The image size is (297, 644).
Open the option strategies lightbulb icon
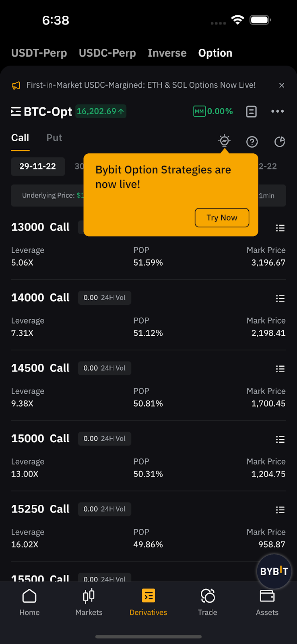[x=224, y=141]
